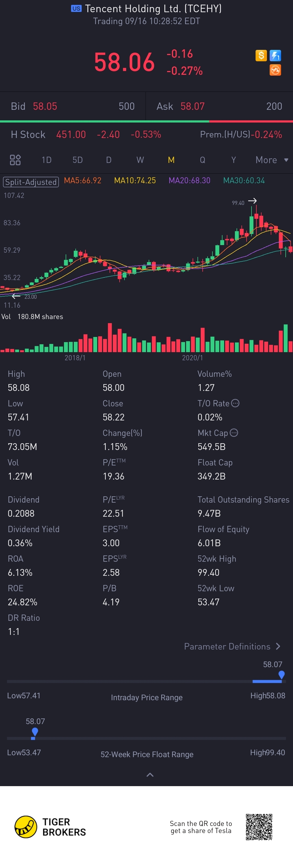Image resolution: width=293 pixels, height=868 pixels.
Task: Tap the orange circular badge icon
Action: point(275,70)
